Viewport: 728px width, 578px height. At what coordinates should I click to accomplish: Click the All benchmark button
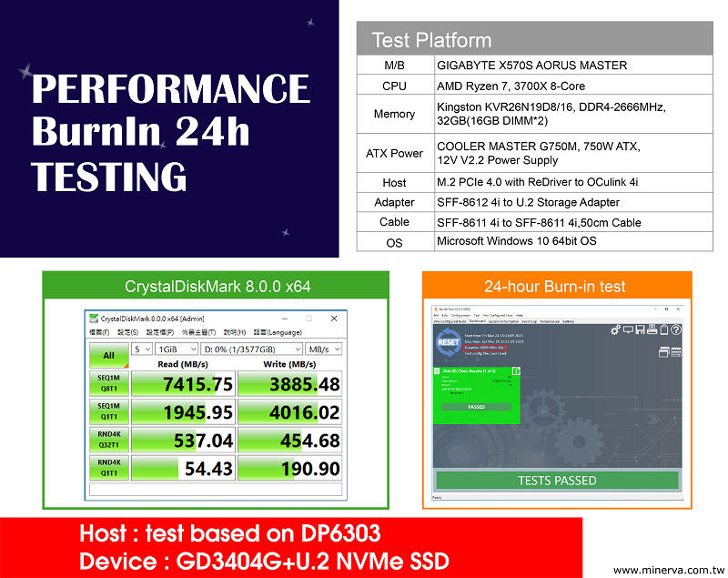108,356
